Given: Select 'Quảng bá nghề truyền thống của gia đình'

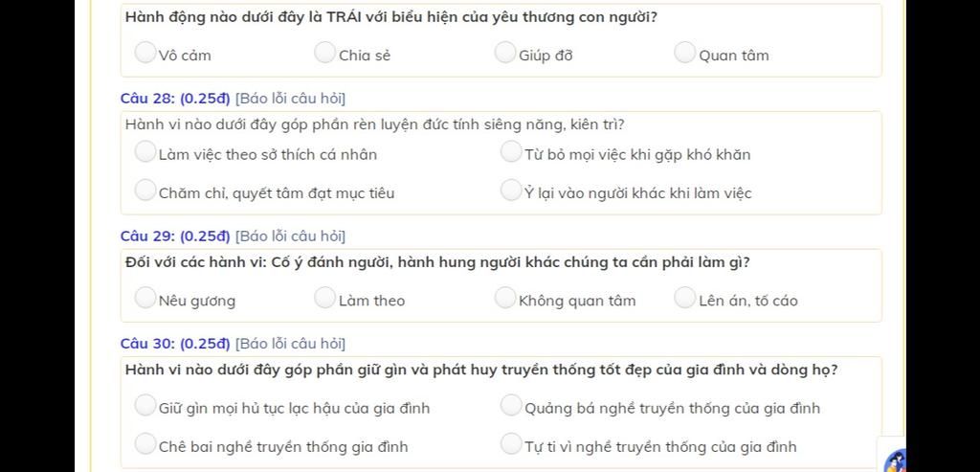Looking at the screenshot, I should click(x=511, y=405).
